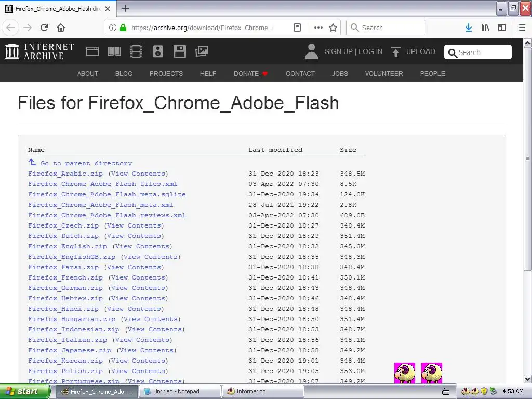Open the PEOPLE menu item
The width and height of the screenshot is (532, 399).
(432, 74)
